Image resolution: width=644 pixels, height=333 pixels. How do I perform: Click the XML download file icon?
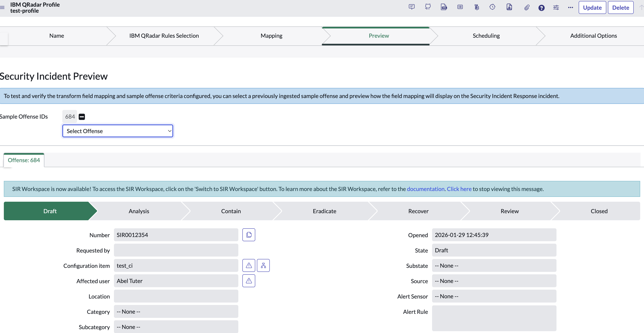509,7
